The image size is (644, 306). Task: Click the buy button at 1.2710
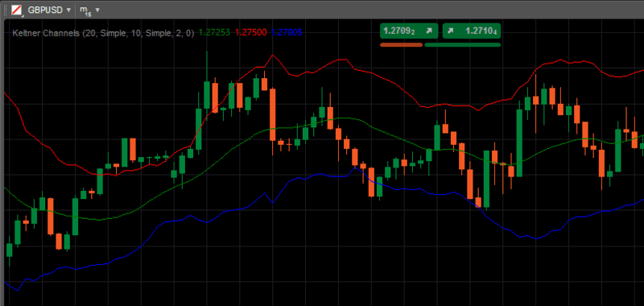pos(472,31)
